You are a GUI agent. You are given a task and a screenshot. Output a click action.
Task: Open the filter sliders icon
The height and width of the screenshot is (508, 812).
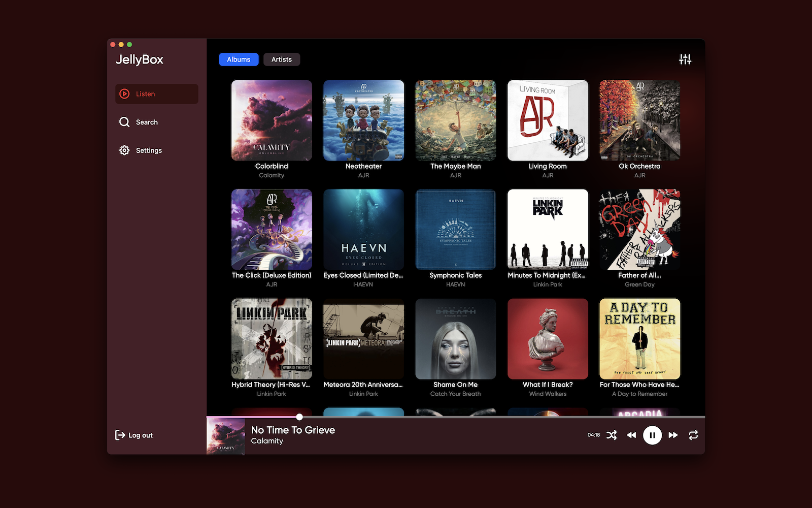685,59
